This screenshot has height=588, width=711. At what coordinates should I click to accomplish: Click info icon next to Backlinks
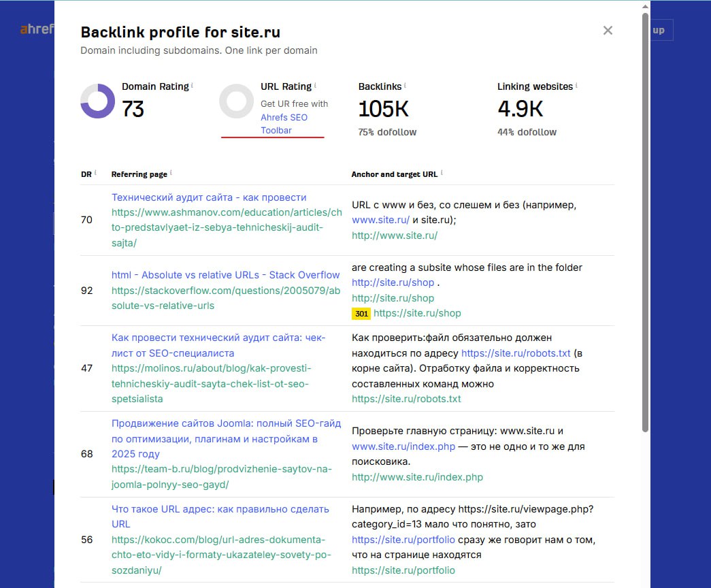click(405, 86)
